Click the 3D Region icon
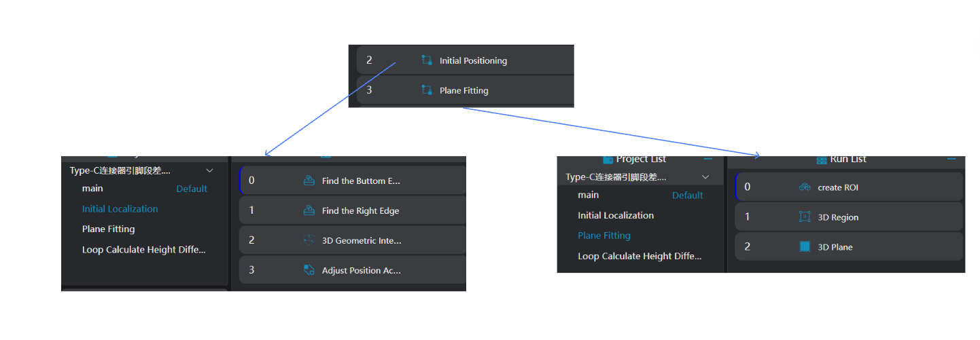Screen dimensions: 980x340 [x=805, y=217]
